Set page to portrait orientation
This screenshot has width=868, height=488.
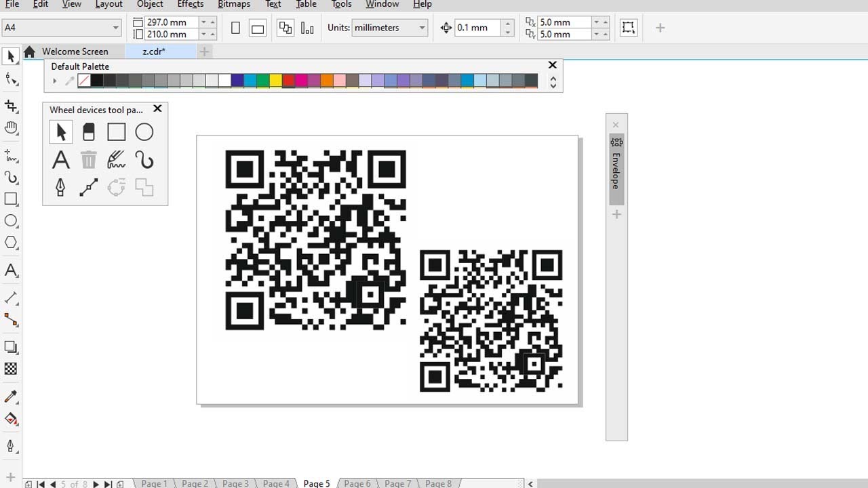(235, 28)
